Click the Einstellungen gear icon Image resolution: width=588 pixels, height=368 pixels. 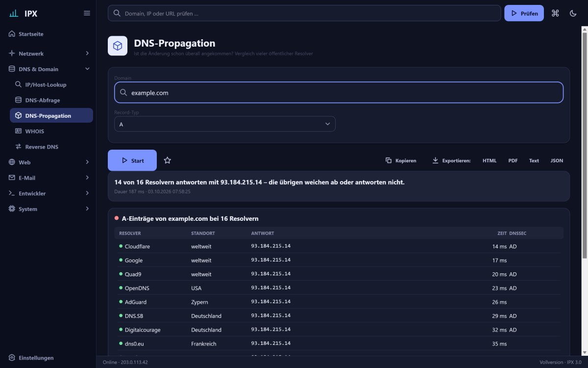coord(12,358)
